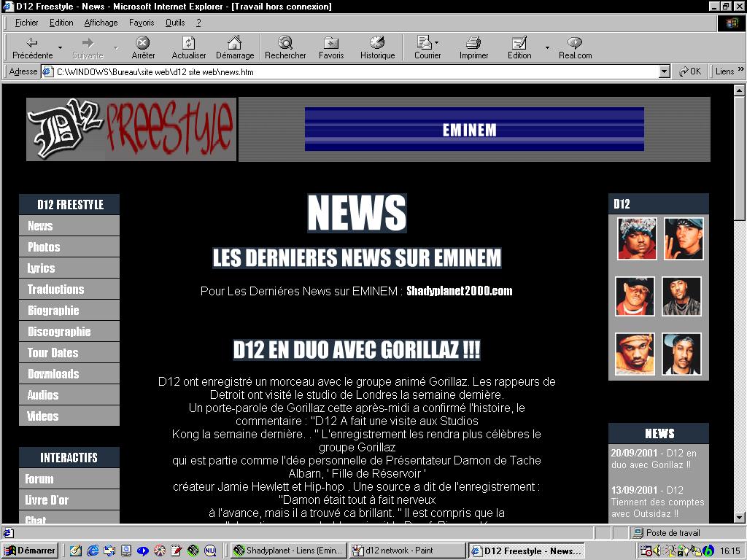Launch Internet Explorer from quick launch

click(93, 551)
